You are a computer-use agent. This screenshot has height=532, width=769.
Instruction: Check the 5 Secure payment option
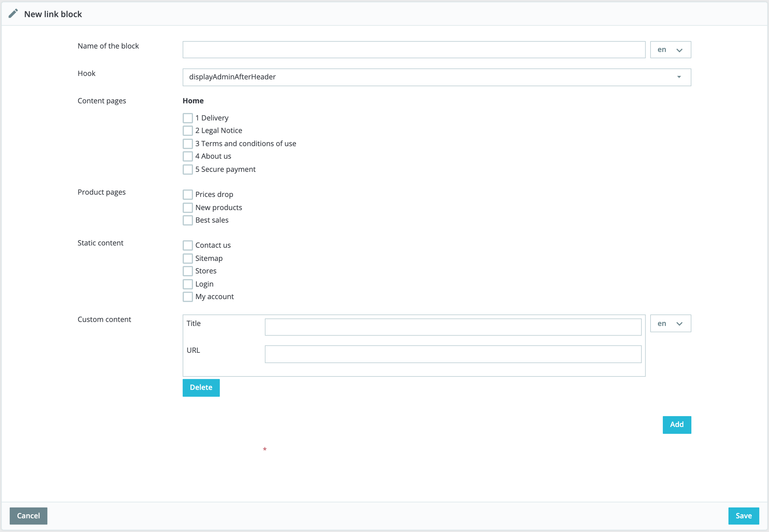(x=188, y=169)
